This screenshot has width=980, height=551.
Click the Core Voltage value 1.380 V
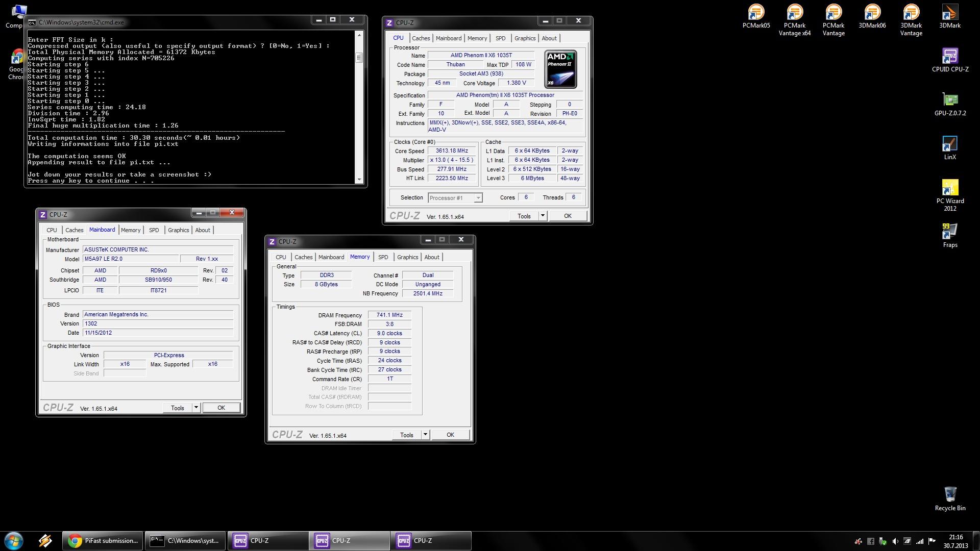[x=516, y=83]
